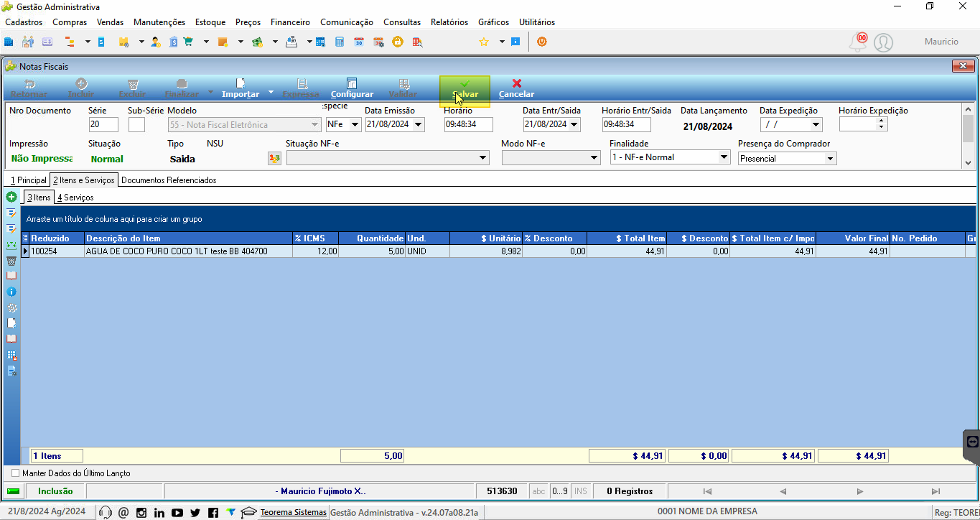The width and height of the screenshot is (980, 520).
Task: Open the Data Emissão date picker dropdown
Action: click(x=419, y=124)
